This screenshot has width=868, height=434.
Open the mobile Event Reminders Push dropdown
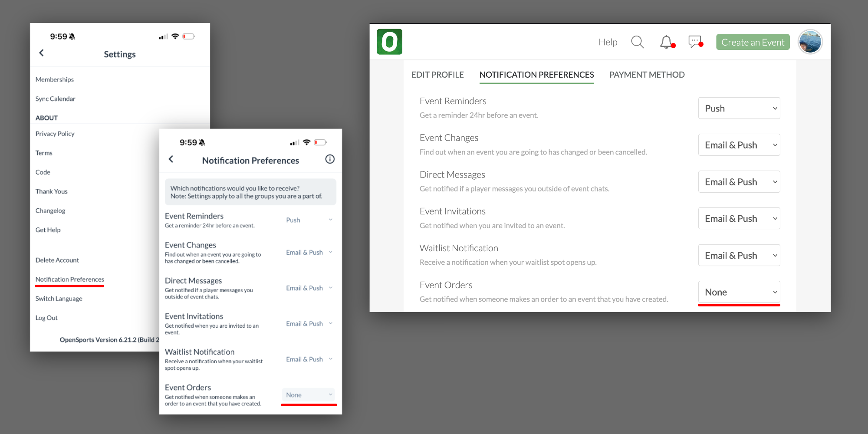click(x=309, y=220)
